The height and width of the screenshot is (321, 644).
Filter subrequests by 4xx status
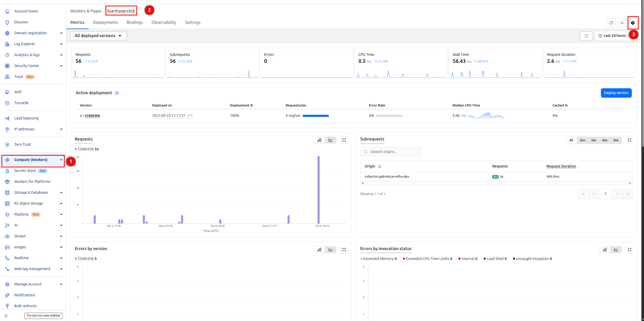click(605, 140)
